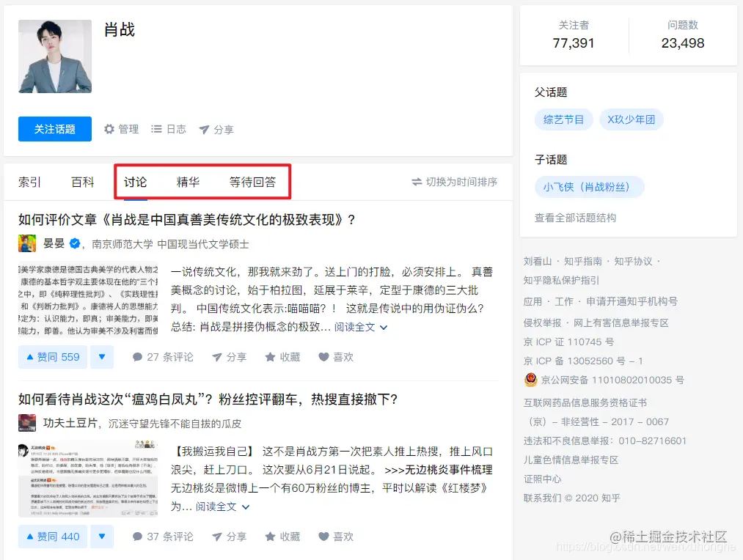Click comment bubble icon for 37 条评论
743x560 pixels.
click(137, 537)
